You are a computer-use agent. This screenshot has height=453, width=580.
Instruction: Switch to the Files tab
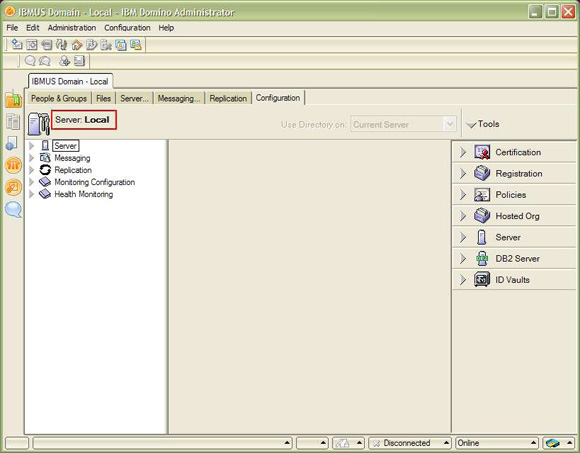coord(103,98)
